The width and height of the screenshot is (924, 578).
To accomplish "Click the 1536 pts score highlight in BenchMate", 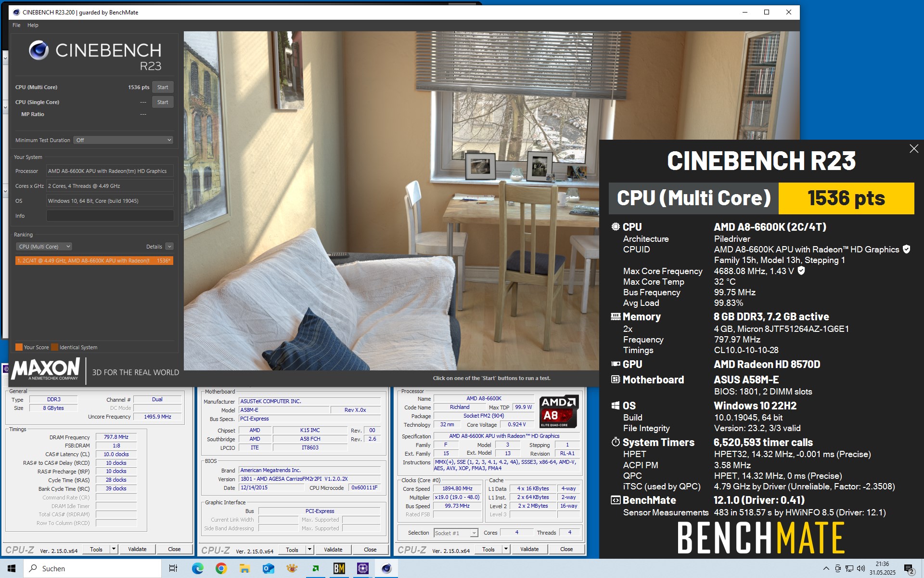I will coord(846,198).
